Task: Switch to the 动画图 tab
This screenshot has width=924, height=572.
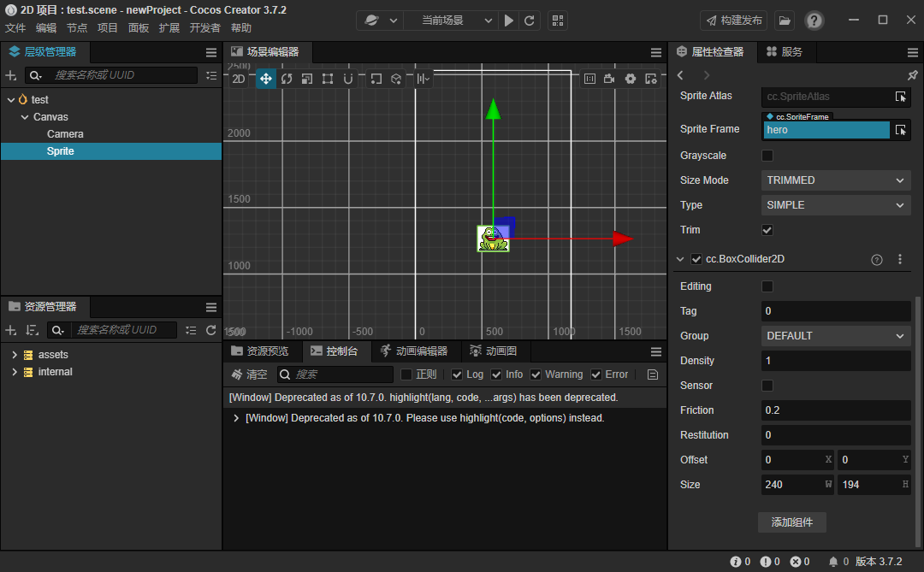Action: click(x=494, y=351)
